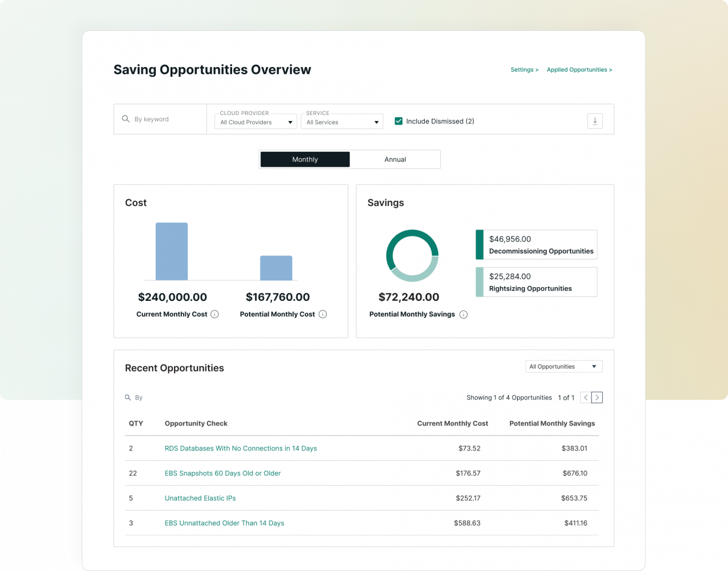Click the next page chevron in Recent Opportunities
The width and height of the screenshot is (728, 571).
(597, 398)
